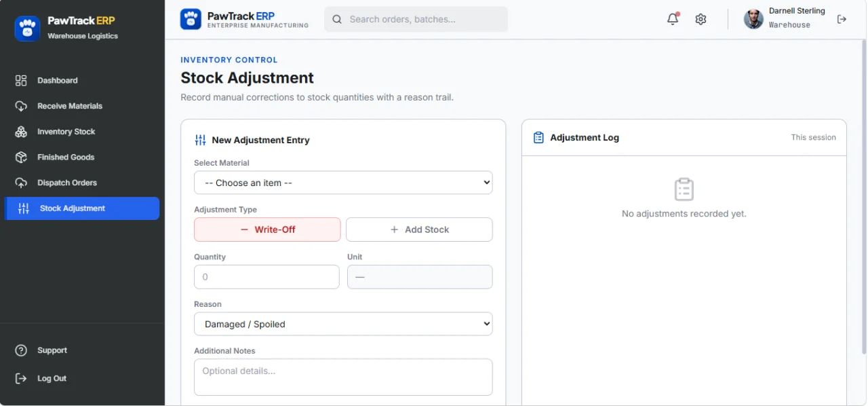This screenshot has width=868, height=406.
Task: Click 'No adjustments recorded yet.' text
Action: tap(684, 214)
